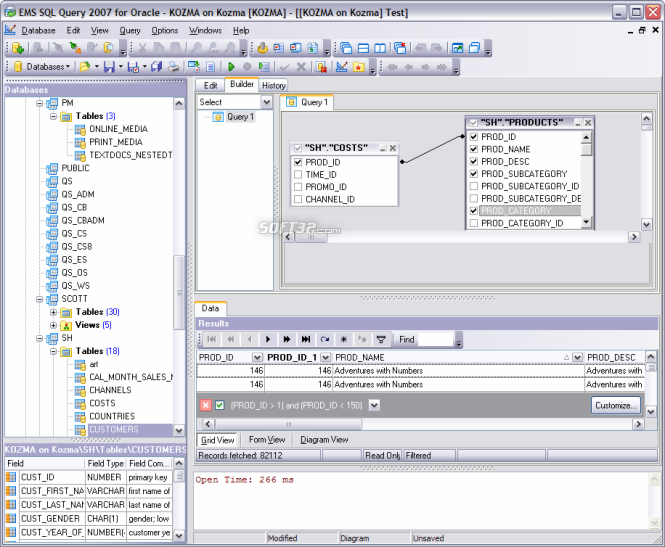Click the Tile windows horizontally icon
This screenshot has width=665, height=547.
pyautogui.click(x=363, y=48)
